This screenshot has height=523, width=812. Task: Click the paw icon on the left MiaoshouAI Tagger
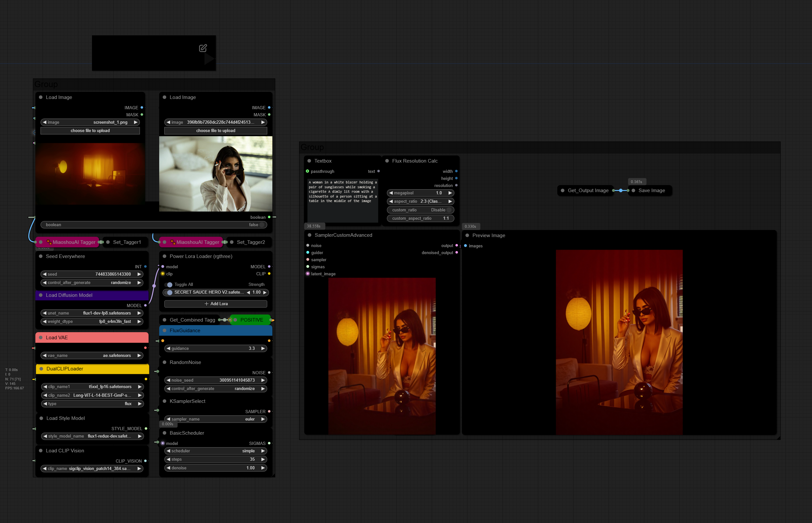pyautogui.click(x=49, y=242)
